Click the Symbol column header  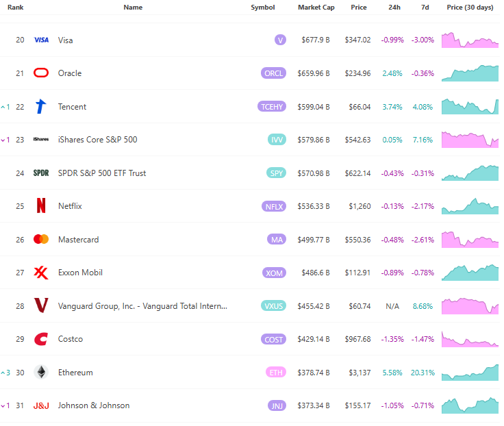262,7
